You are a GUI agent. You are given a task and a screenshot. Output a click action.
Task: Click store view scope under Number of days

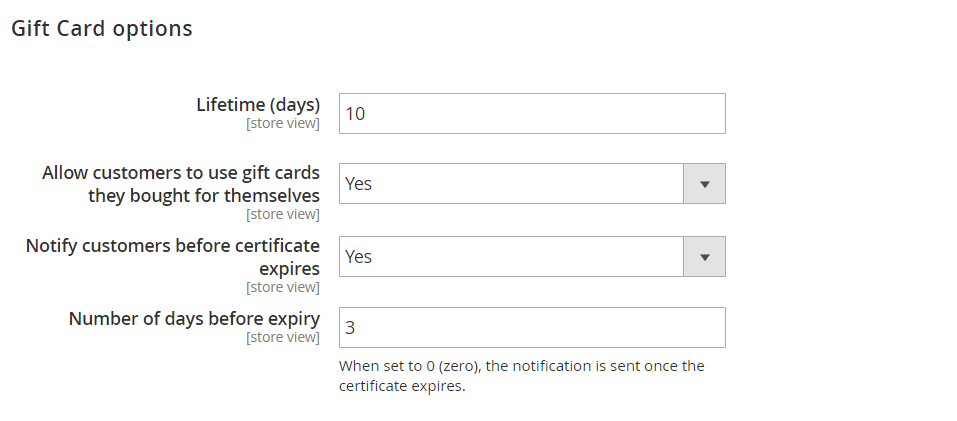tap(283, 338)
